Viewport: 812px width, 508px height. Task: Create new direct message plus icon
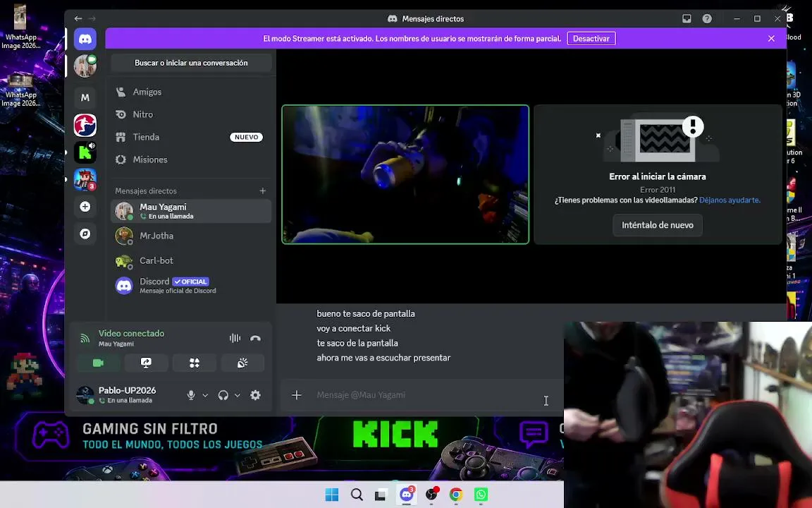[x=262, y=190]
